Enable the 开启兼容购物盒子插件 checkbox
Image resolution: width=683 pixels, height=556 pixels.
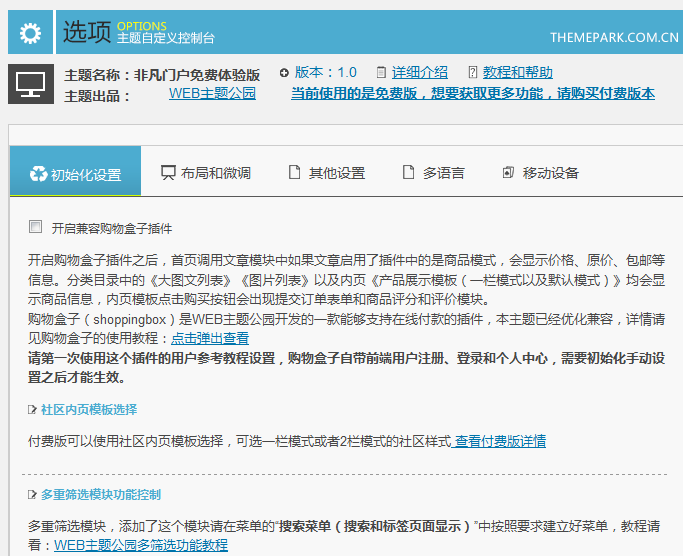coord(36,227)
